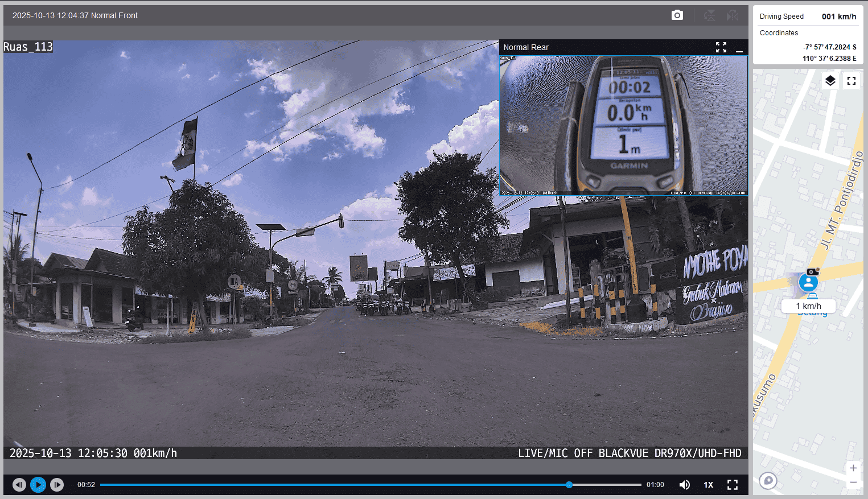Click the 1 km/h speed label on map
Image resolution: width=868 pixels, height=499 pixels.
(808, 306)
